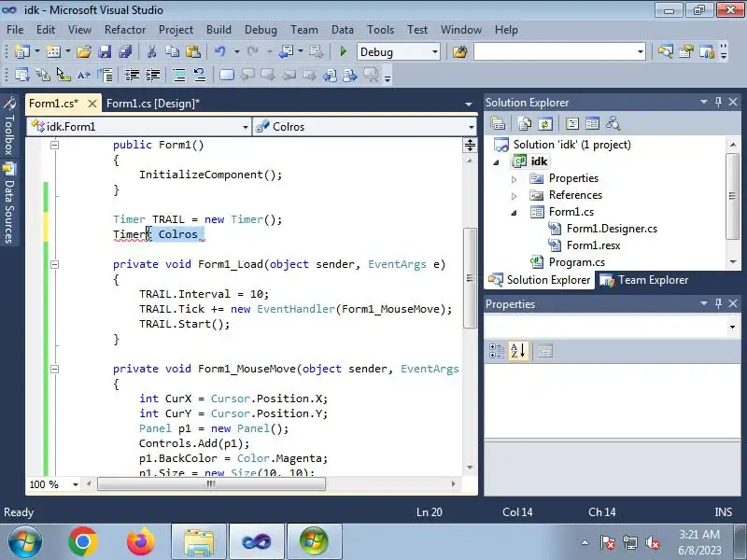Click the New Project toolbar icon
Image resolution: width=747 pixels, height=560 pixels.
tap(21, 51)
